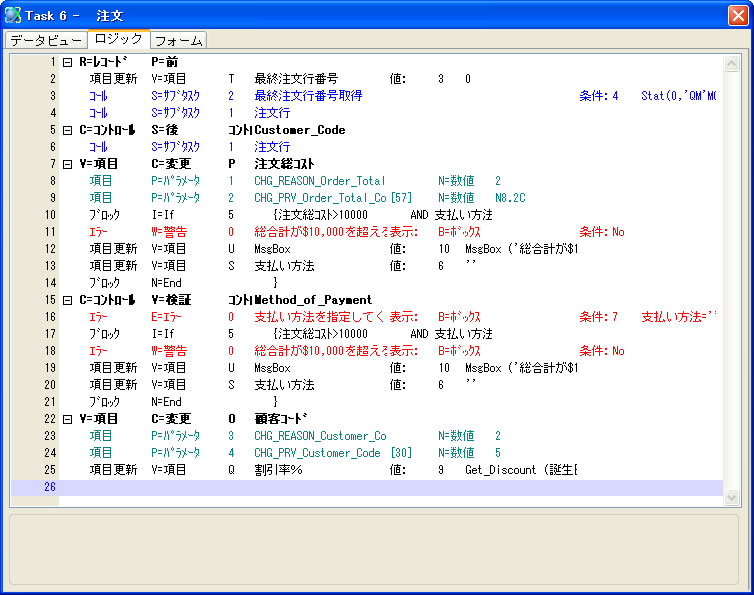Click MsgBox update row on line 19
This screenshot has width=754, height=595.
click(x=367, y=368)
